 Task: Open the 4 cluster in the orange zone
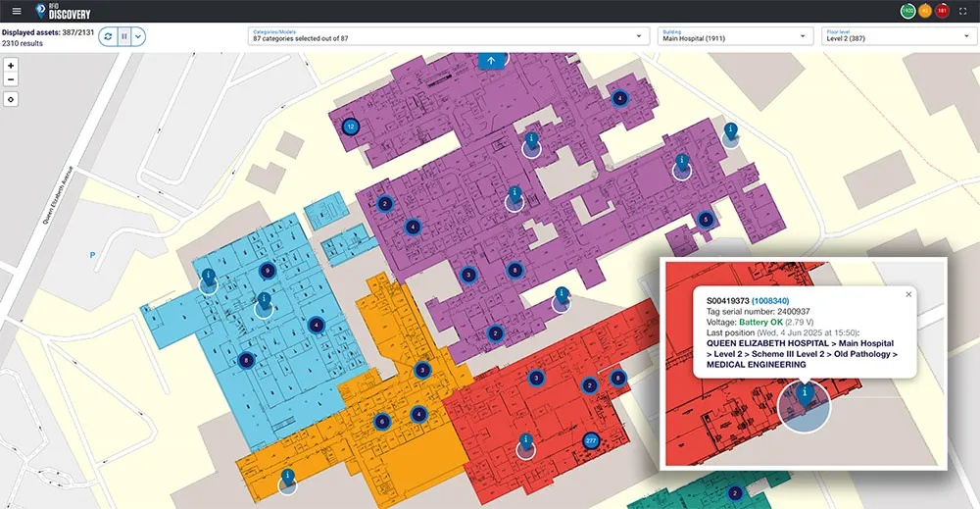tap(418, 414)
